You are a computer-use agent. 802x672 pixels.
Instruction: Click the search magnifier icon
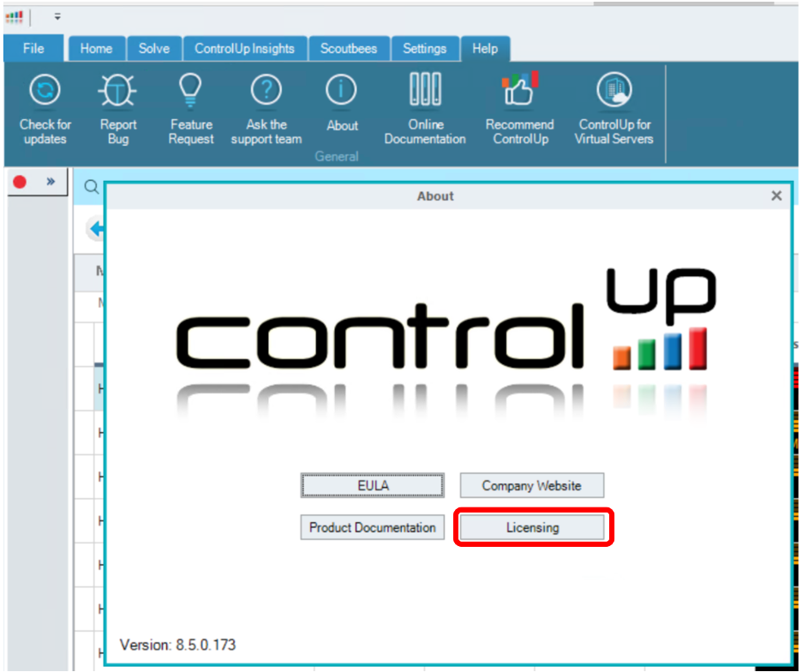point(92,187)
